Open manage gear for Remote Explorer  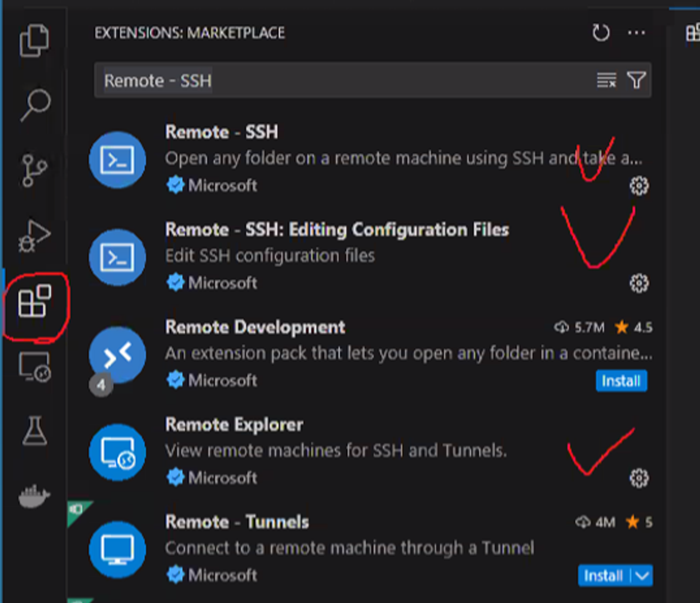point(639,478)
